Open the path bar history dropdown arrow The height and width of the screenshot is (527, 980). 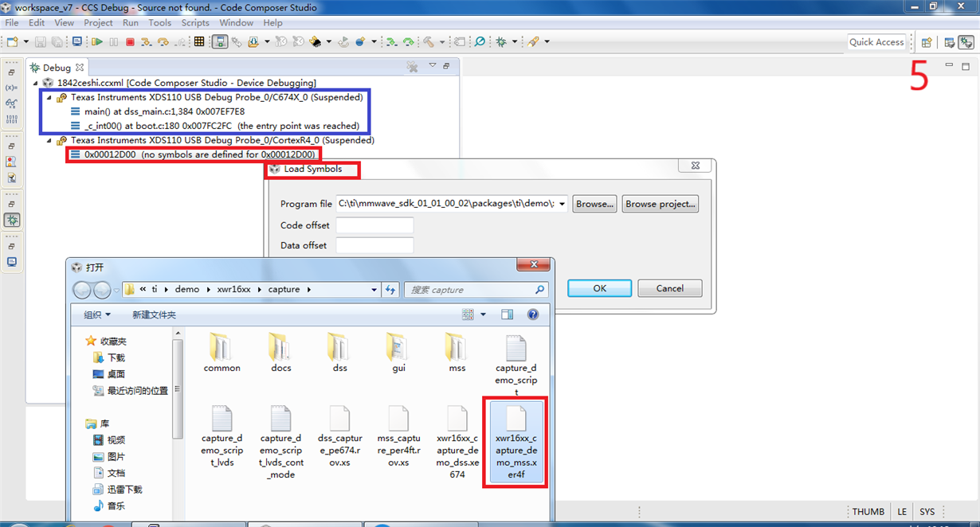[x=374, y=290]
